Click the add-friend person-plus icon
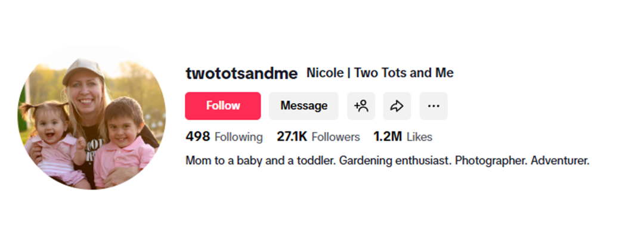 click(361, 106)
